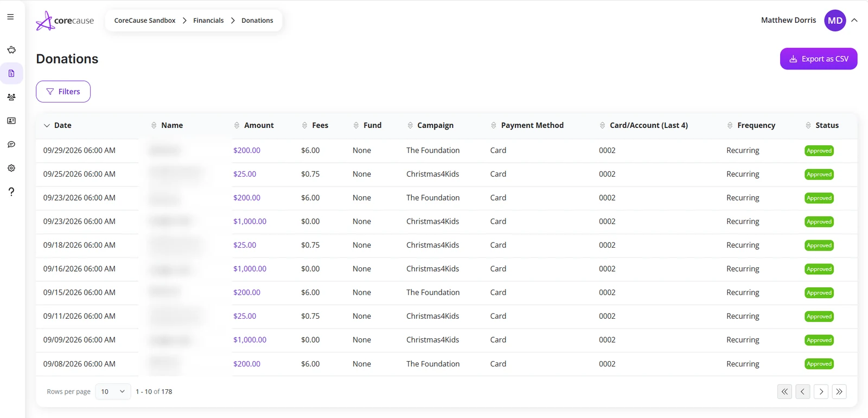
Task: Open the help question mark icon
Action: 11,191
